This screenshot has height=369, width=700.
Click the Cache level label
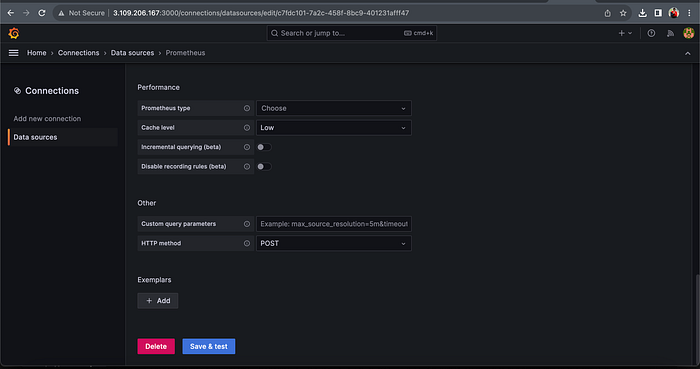(158, 128)
